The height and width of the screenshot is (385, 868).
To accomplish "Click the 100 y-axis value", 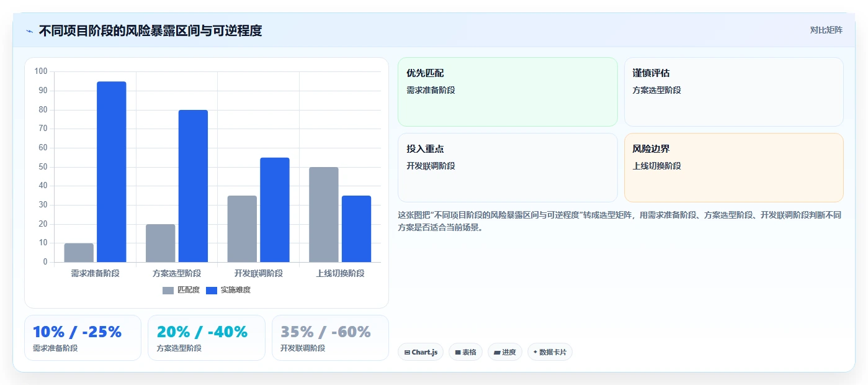I will pyautogui.click(x=41, y=71).
